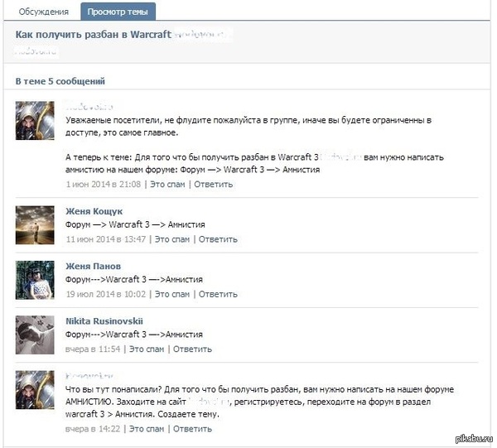
Task: Open Nikita Rusinovskii's profile name link
Action: 104,321
